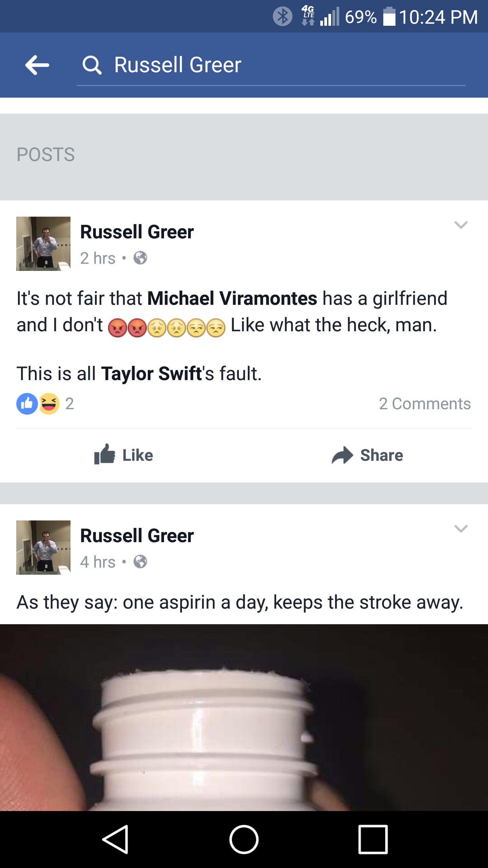Open tagged Taylor Swift page
The image size is (488, 868).
[151, 374]
